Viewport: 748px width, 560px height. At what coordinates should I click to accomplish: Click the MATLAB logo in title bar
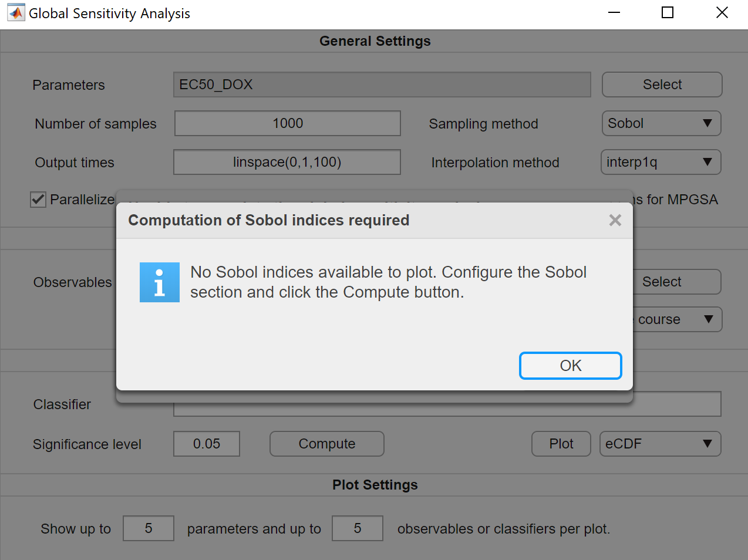(x=16, y=13)
